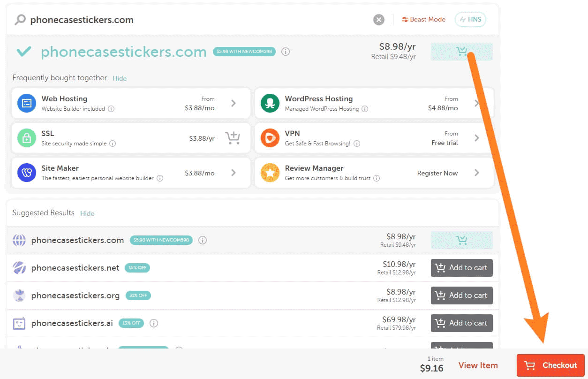Viewport: 588px width, 379px height.
Task: Show info about Managed WordPress Hosting
Action: pos(365,109)
